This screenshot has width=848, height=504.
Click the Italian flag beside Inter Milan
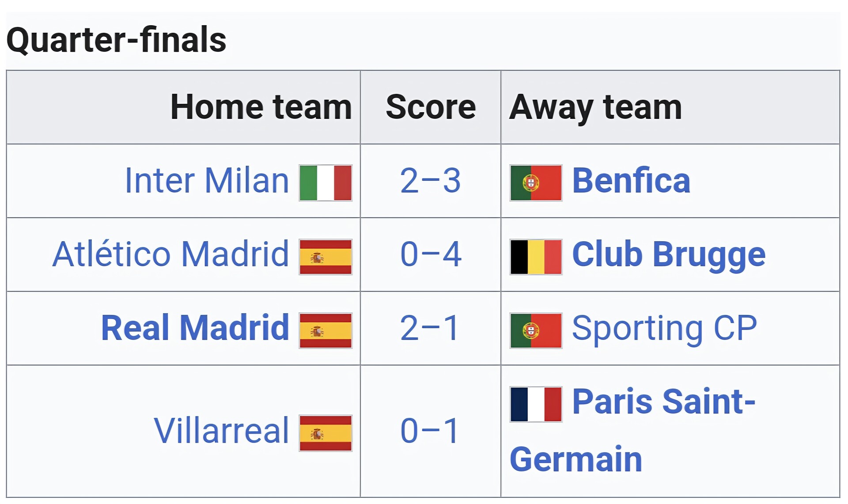tap(325, 183)
